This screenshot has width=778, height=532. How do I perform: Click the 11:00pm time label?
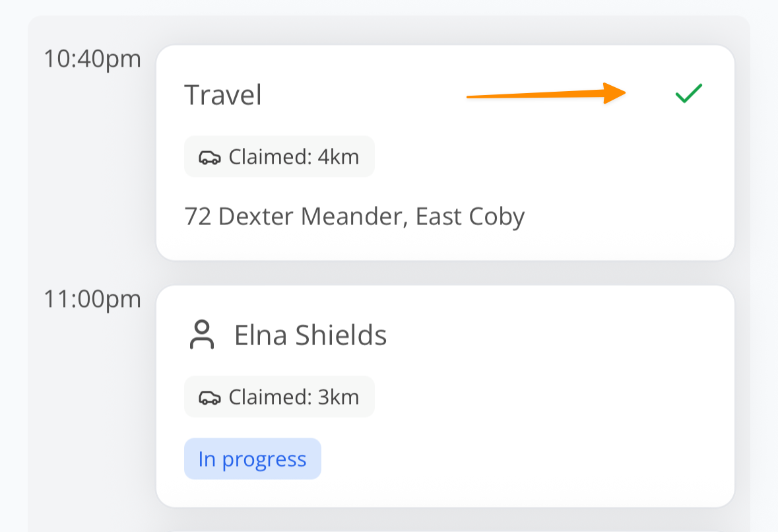[92, 299]
